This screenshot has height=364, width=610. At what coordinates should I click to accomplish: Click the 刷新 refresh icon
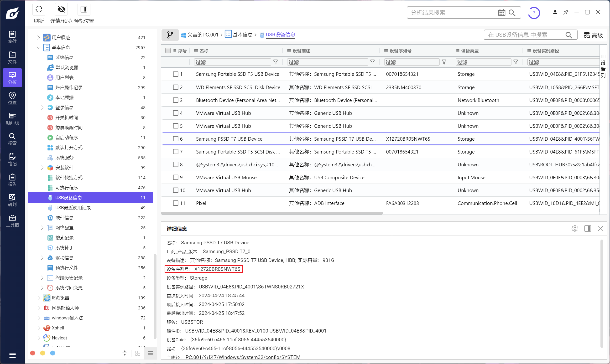tap(39, 9)
